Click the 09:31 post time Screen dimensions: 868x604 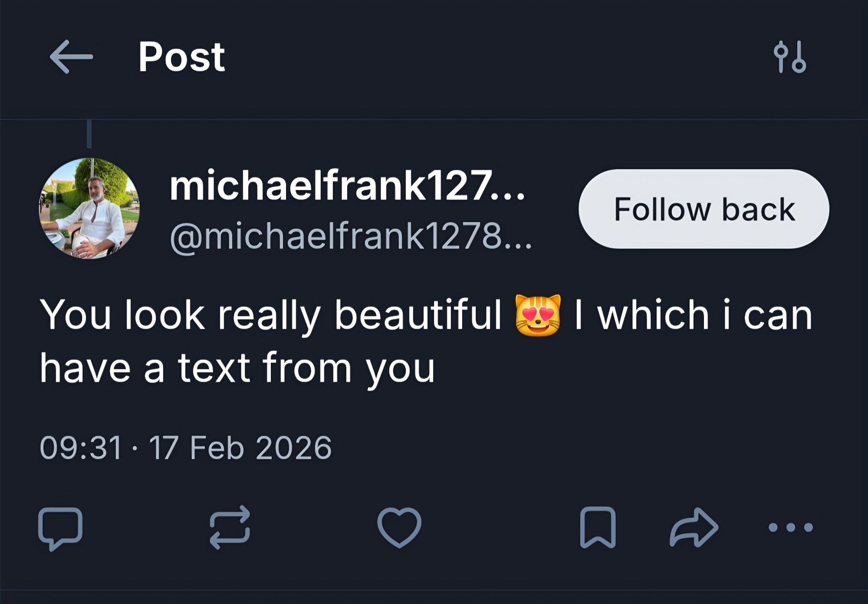click(81, 448)
